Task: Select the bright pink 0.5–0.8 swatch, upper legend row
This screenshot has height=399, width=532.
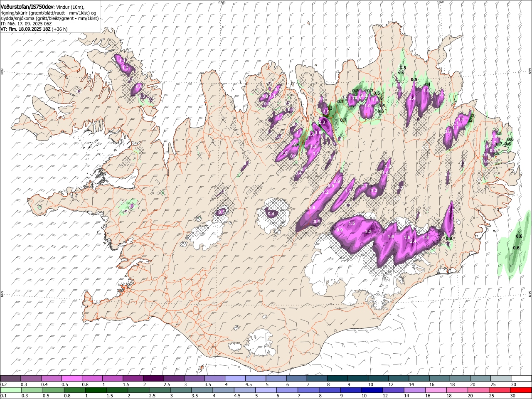Action: [x=71, y=379]
